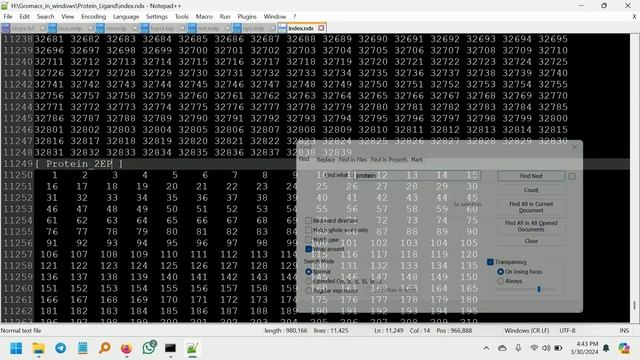Click the Notepad++ taskbar icon

click(192, 348)
